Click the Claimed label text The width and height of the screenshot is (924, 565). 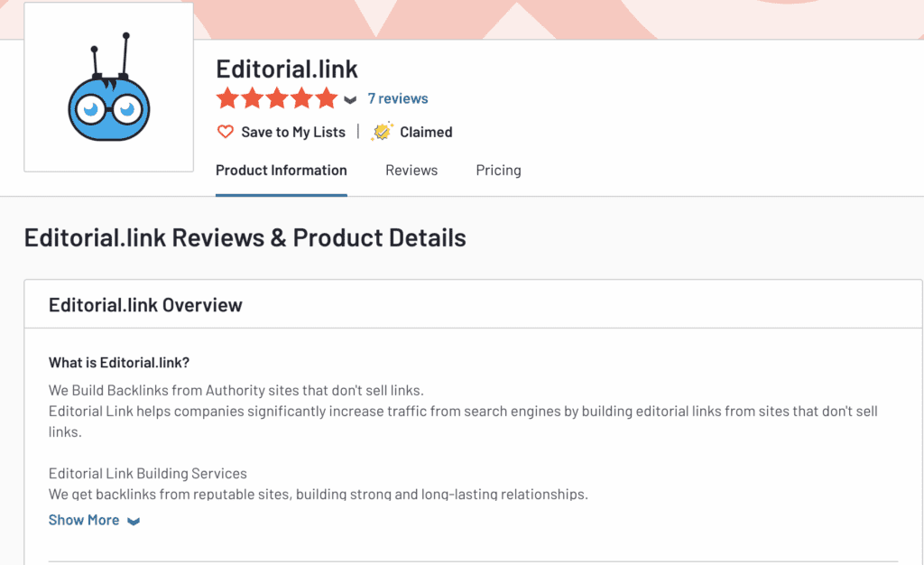pos(426,132)
